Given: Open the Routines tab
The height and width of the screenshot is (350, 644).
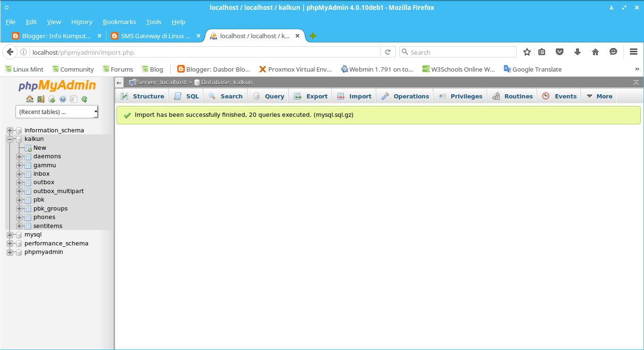Looking at the screenshot, I should [512, 96].
